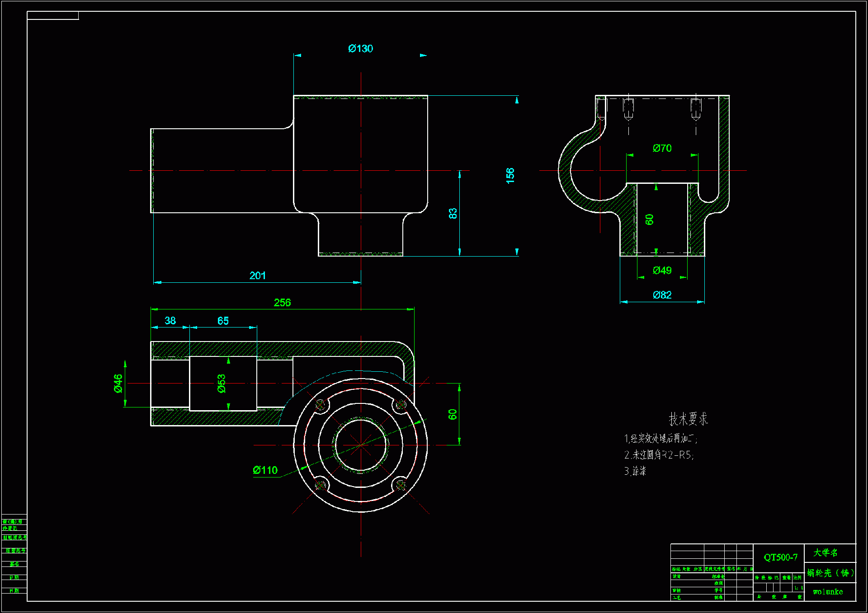The height and width of the screenshot is (613, 868).
Task: Click the 技术要求 heading text
Action: coord(688,419)
